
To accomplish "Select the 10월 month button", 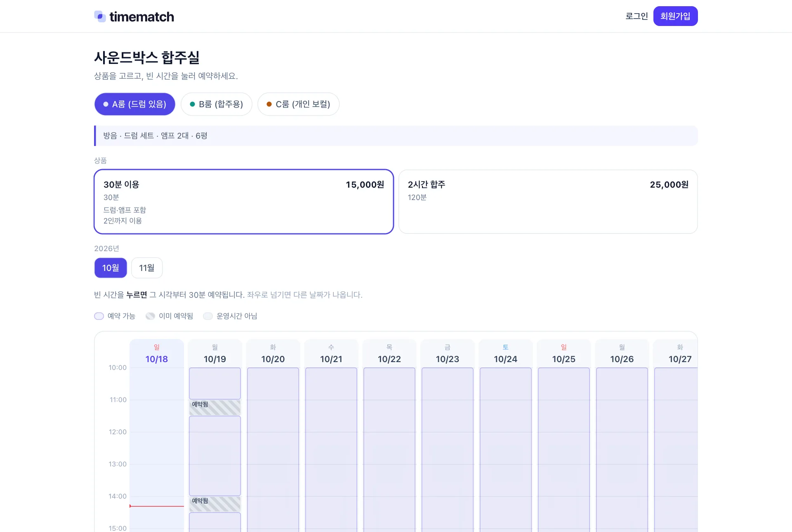I will click(x=111, y=268).
